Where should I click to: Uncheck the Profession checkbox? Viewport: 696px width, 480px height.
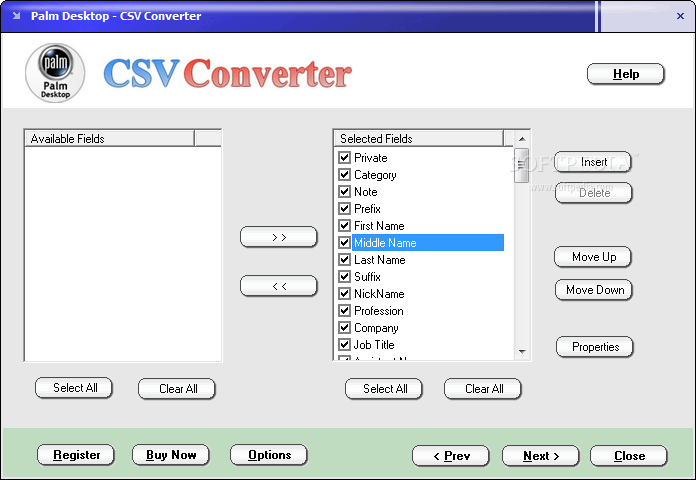(x=344, y=310)
